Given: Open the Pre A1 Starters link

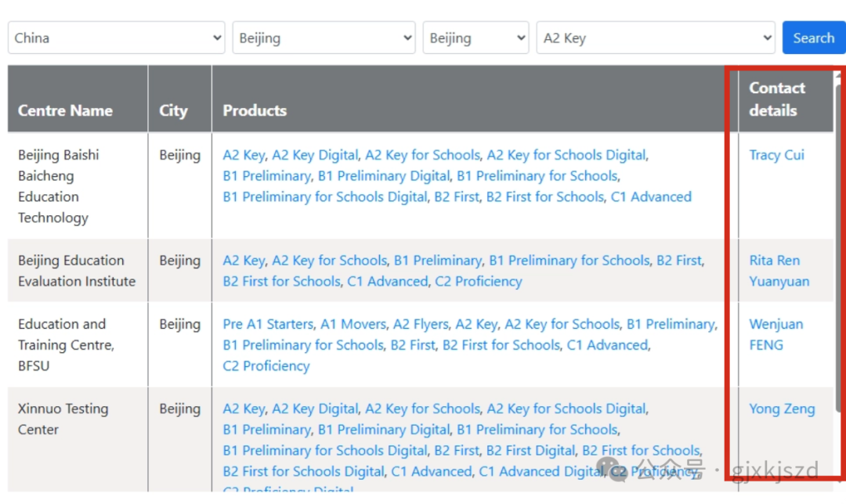Looking at the screenshot, I should (268, 325).
